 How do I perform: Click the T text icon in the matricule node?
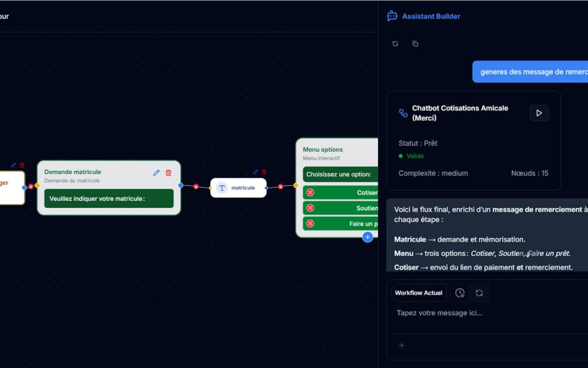222,188
